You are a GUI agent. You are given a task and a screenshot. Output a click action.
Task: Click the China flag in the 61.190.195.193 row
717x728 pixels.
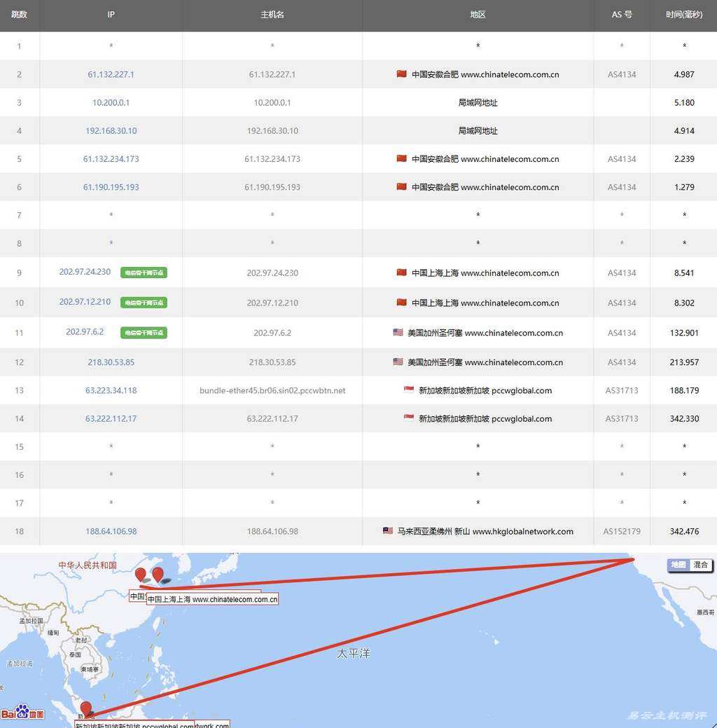point(401,186)
